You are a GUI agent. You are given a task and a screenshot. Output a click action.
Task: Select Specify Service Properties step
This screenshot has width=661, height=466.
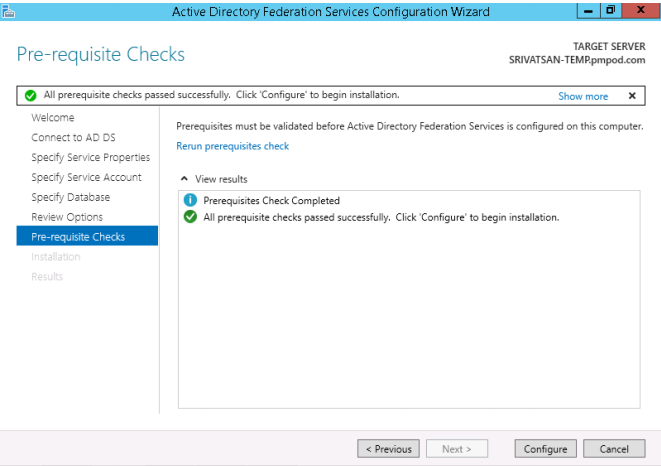pos(90,157)
